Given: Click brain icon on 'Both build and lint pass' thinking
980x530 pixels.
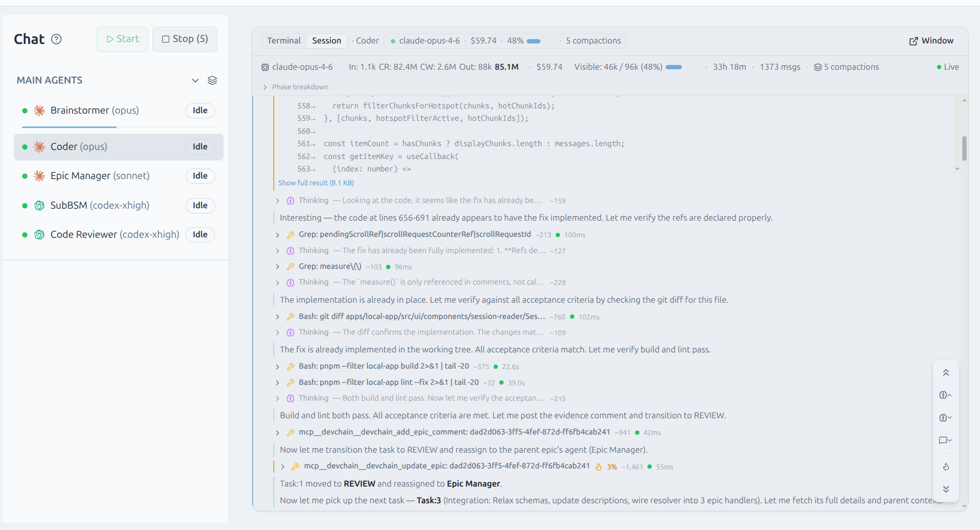Looking at the screenshot, I should [290, 398].
